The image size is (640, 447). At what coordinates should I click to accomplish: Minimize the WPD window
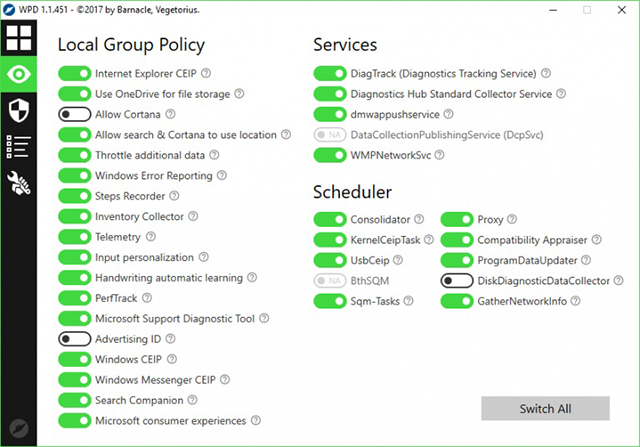point(553,10)
